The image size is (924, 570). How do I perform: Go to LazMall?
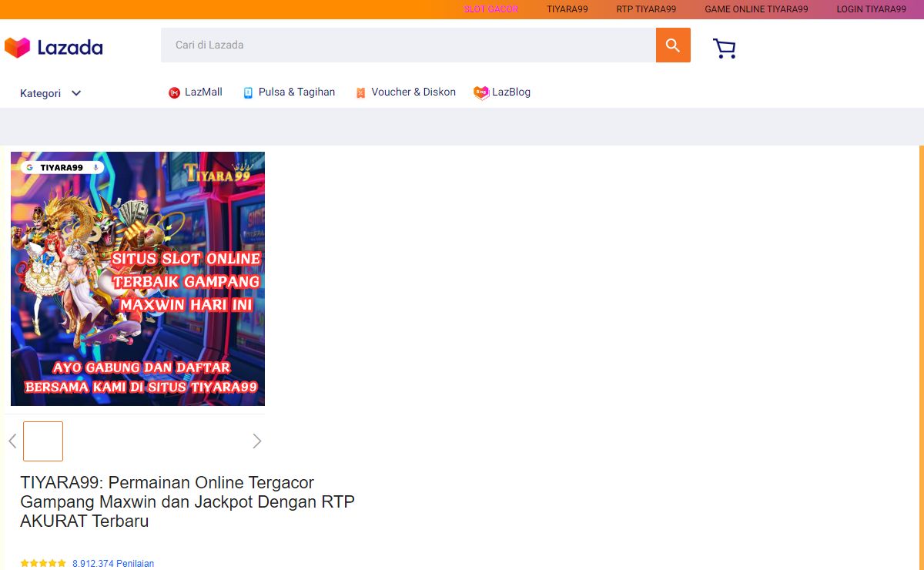tap(203, 92)
